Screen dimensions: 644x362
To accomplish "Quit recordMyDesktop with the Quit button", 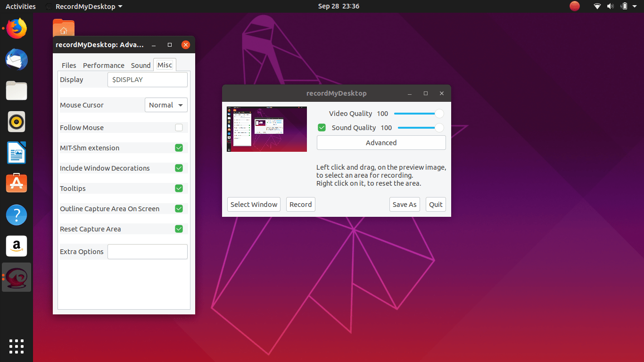I will pyautogui.click(x=436, y=204).
